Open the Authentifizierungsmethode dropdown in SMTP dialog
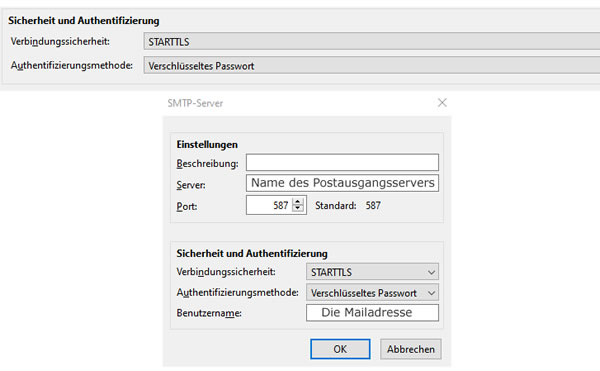Viewport: 600px width, 371px height. (372, 293)
